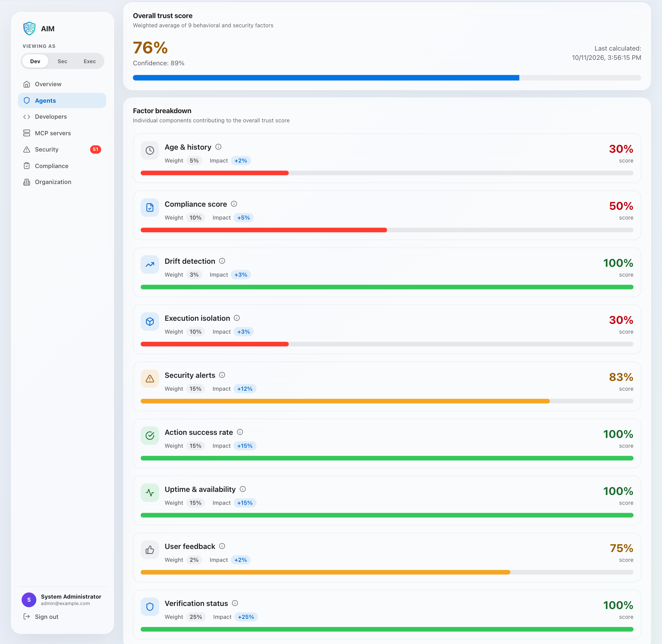Click the Confidence: 89% text
Screen dimensions: 662x644
[158, 63]
